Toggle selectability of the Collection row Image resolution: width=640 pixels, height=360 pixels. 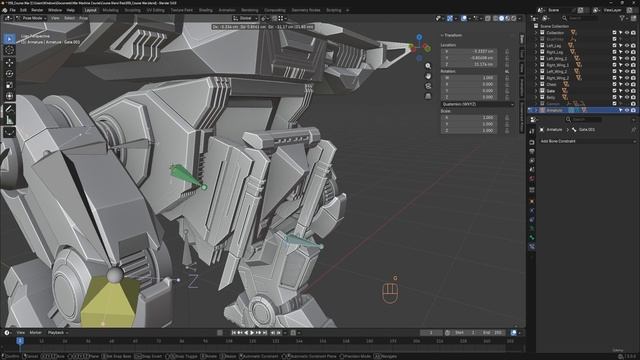pos(620,33)
